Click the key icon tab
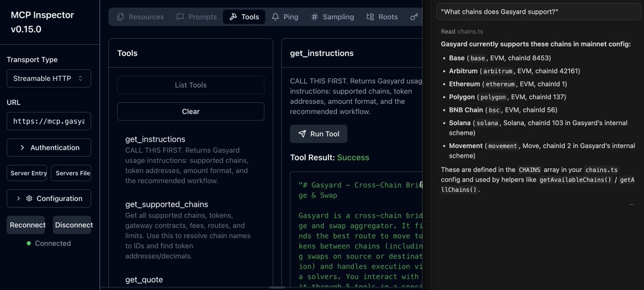This screenshot has height=290, width=644. (414, 17)
